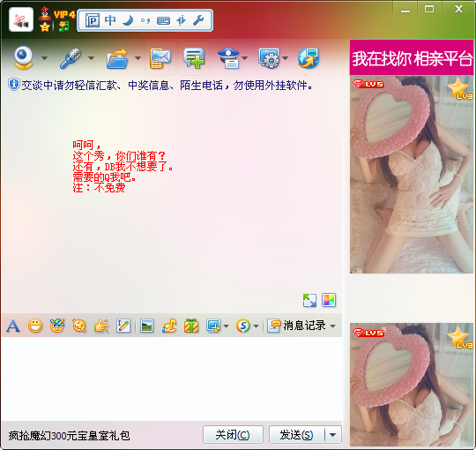Image resolution: width=476 pixels, height=450 pixels.
Task: Open 疯抢魔幻300元宝皇室礼包 link
Action: (x=69, y=436)
